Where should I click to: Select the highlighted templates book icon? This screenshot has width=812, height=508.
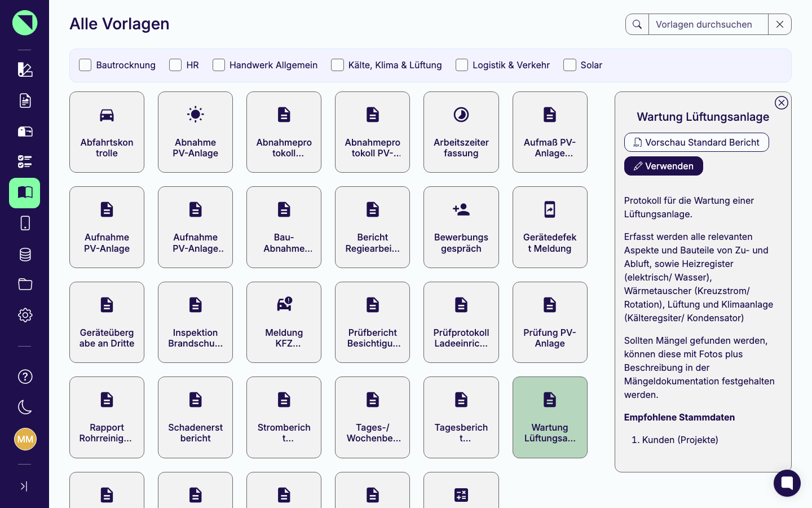pos(25,193)
